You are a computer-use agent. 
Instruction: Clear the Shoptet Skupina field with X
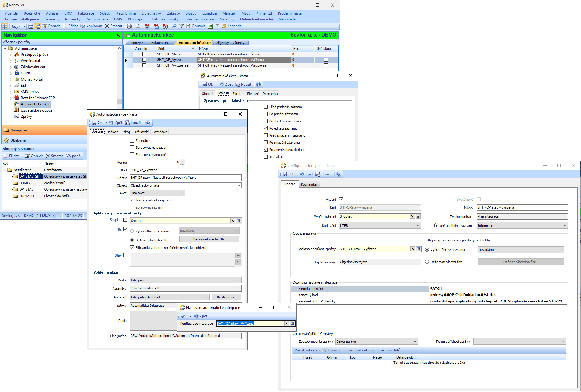pos(233,221)
